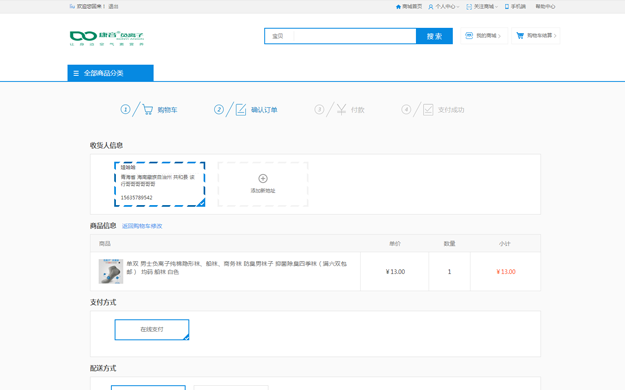
Task: Click the sock product thumbnail image
Action: tap(111, 271)
